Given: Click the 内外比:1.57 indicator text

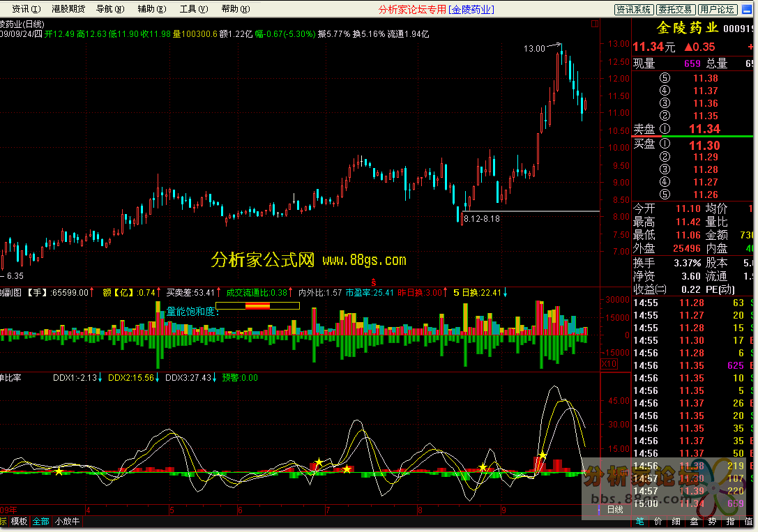Looking at the screenshot, I should pyautogui.click(x=320, y=293).
